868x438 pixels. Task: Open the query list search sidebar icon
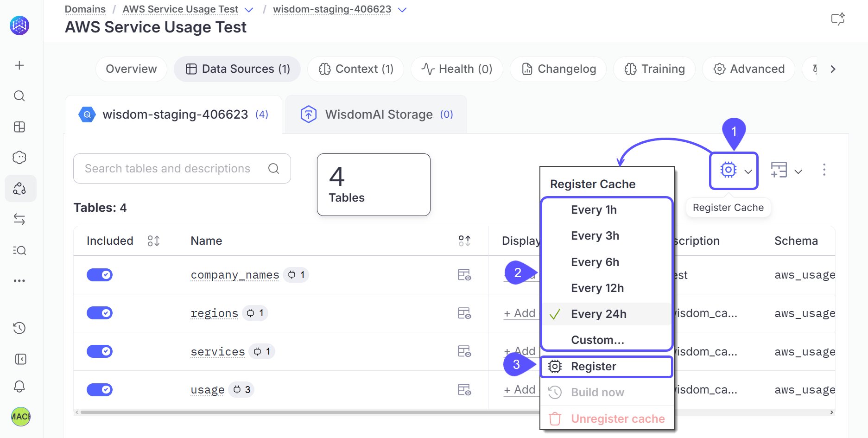(x=19, y=250)
